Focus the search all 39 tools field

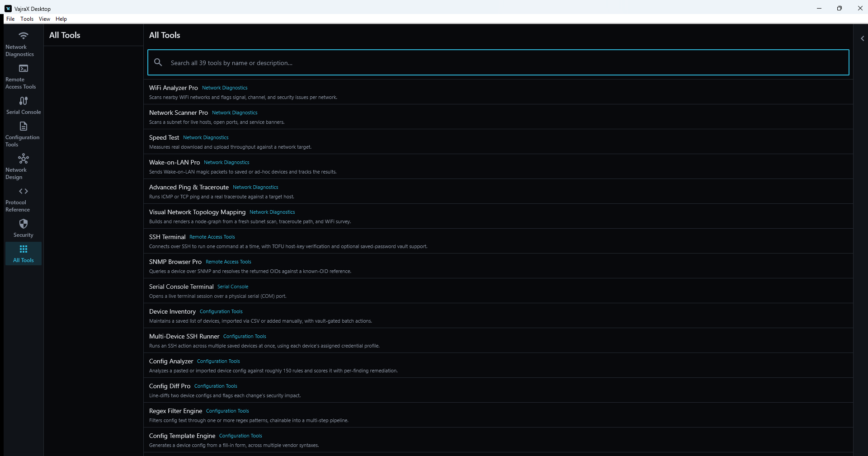pyautogui.click(x=498, y=62)
